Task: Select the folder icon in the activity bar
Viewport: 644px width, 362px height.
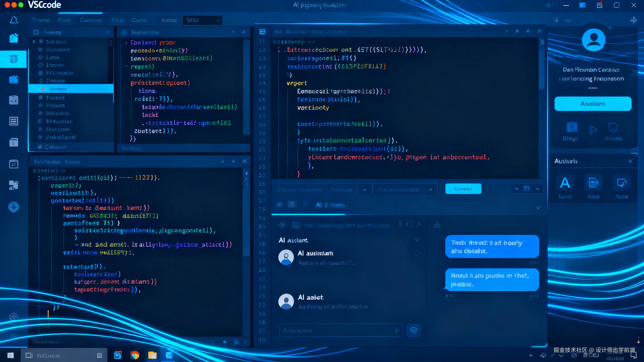Action: 14,80
